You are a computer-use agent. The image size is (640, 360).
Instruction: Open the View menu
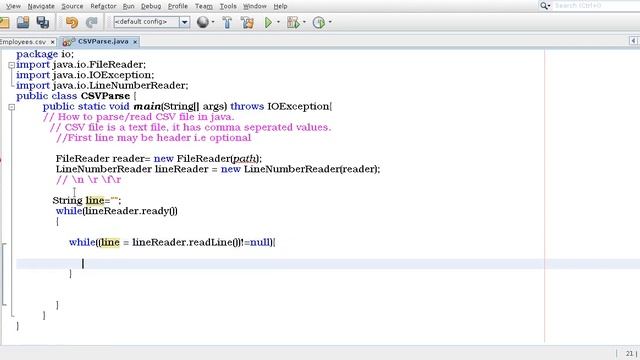(x=13, y=6)
